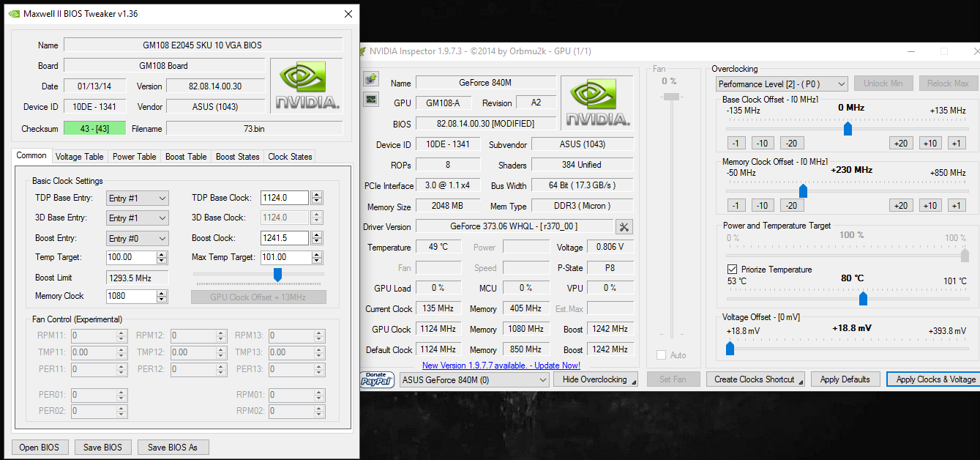Click Apply Clocks & Voltage button
Image resolution: width=980 pixels, height=460 pixels.
tap(934, 379)
